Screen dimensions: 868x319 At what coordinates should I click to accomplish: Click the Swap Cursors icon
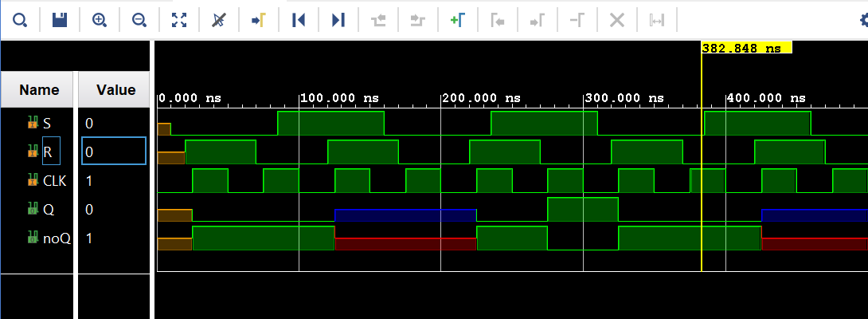pyautogui.click(x=656, y=21)
